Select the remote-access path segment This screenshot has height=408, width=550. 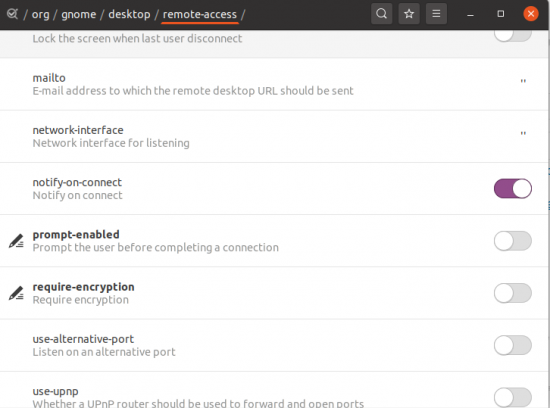click(x=200, y=14)
